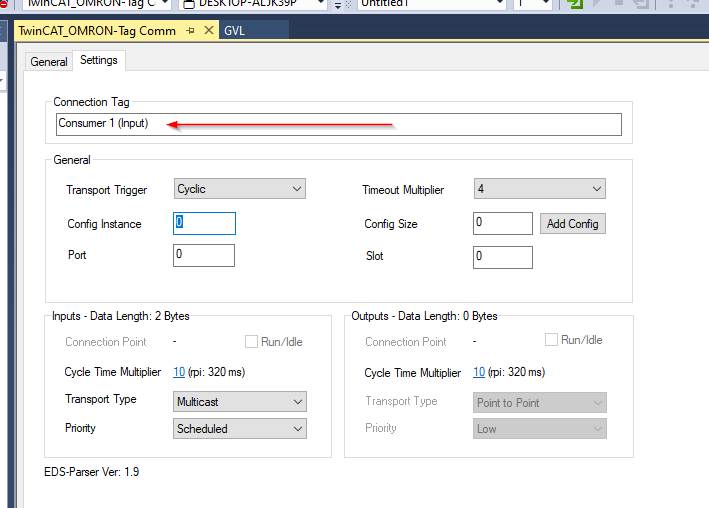Click the Outputs 'Cycle Time Multiplier' label
This screenshot has height=508, width=709.
click(x=413, y=373)
